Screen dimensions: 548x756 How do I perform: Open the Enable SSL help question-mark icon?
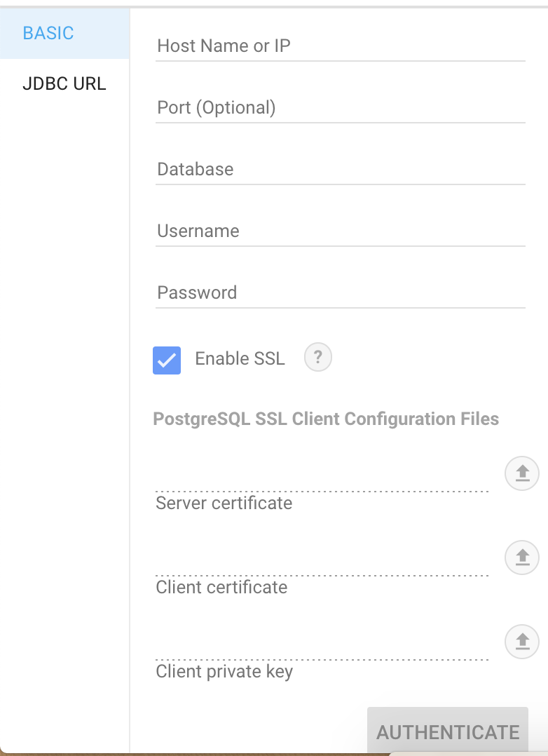point(318,357)
